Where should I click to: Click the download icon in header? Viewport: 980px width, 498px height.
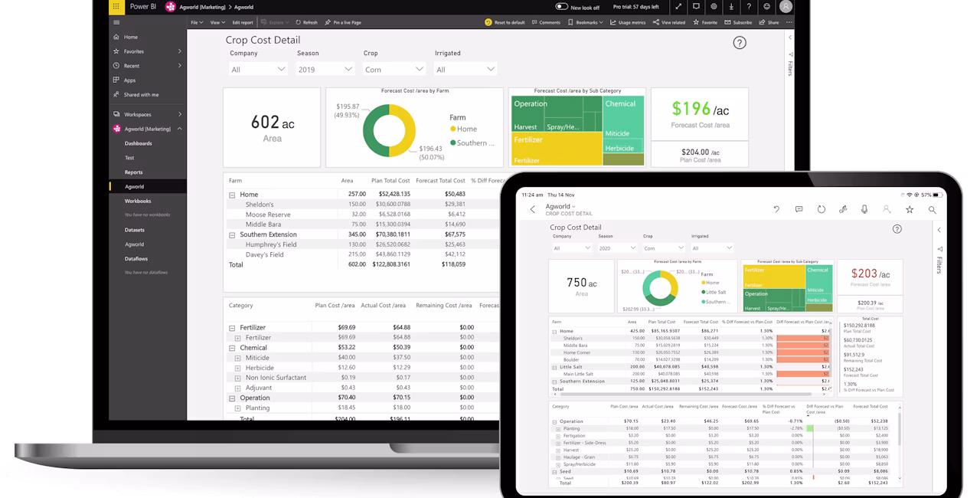point(731,7)
